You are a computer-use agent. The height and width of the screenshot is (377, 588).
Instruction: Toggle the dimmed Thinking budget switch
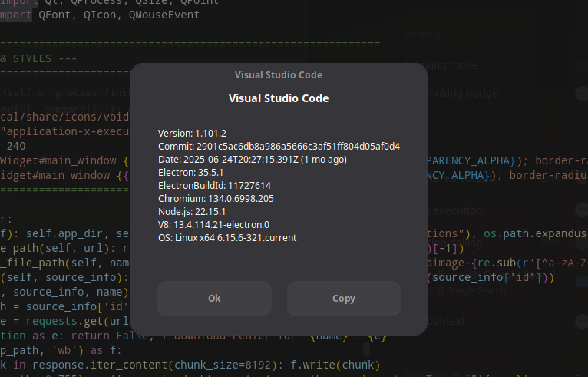point(581,93)
